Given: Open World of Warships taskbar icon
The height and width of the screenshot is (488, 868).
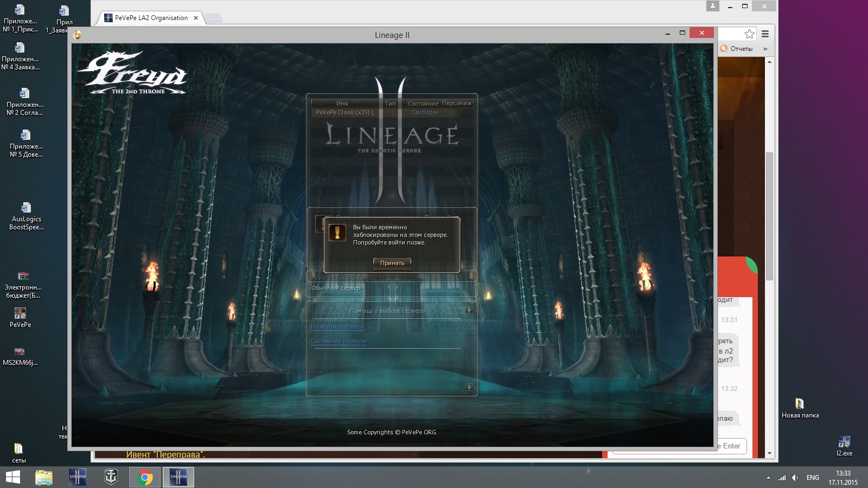Looking at the screenshot, I should coord(111,477).
